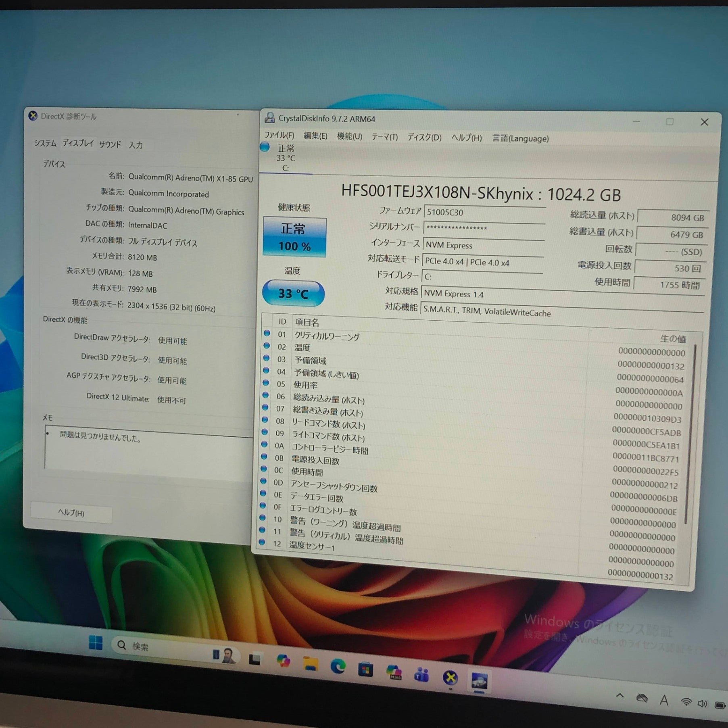Launch Microsoft Edge from taskbar
Screen dimensions: 728x728
tap(338, 666)
